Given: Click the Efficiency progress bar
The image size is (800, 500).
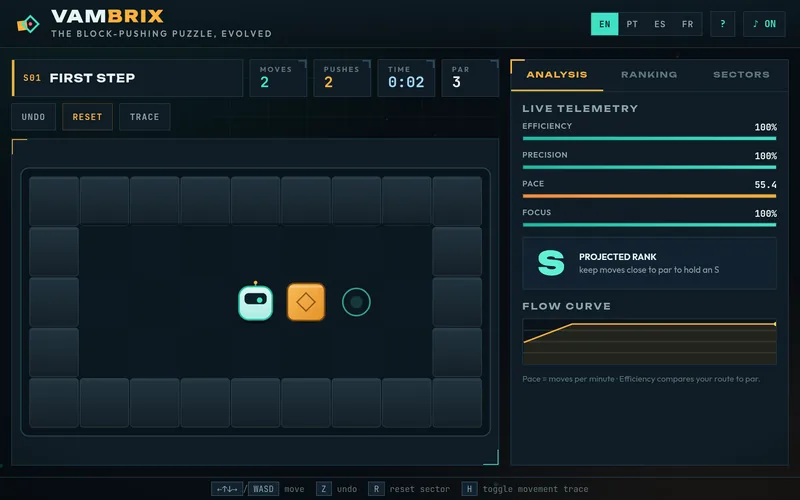Looking at the screenshot, I should (649, 138).
